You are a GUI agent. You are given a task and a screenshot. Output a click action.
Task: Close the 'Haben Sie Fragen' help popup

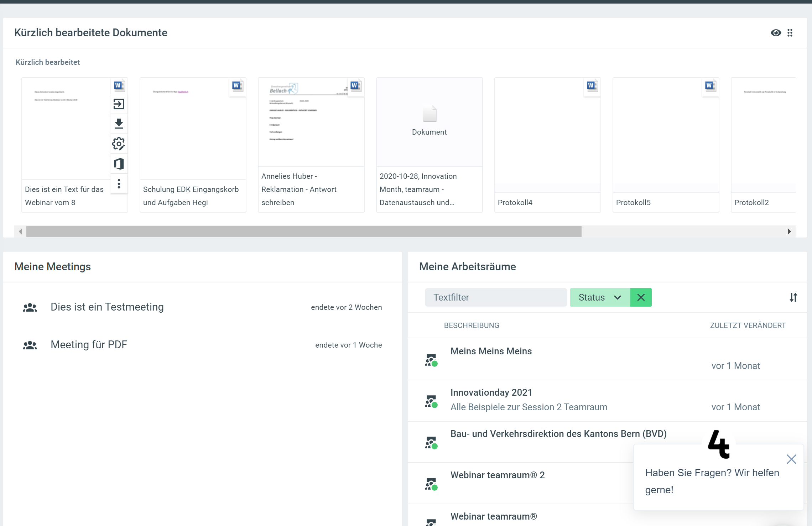click(x=791, y=459)
